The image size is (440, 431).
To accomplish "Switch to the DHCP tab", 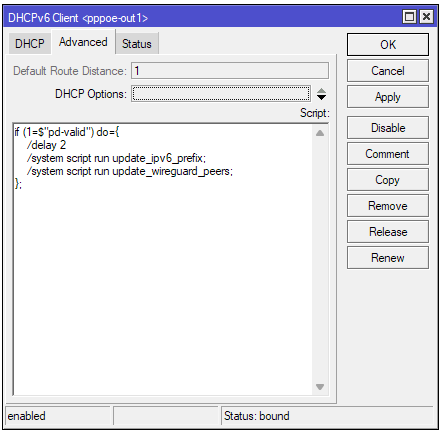I will [29, 43].
